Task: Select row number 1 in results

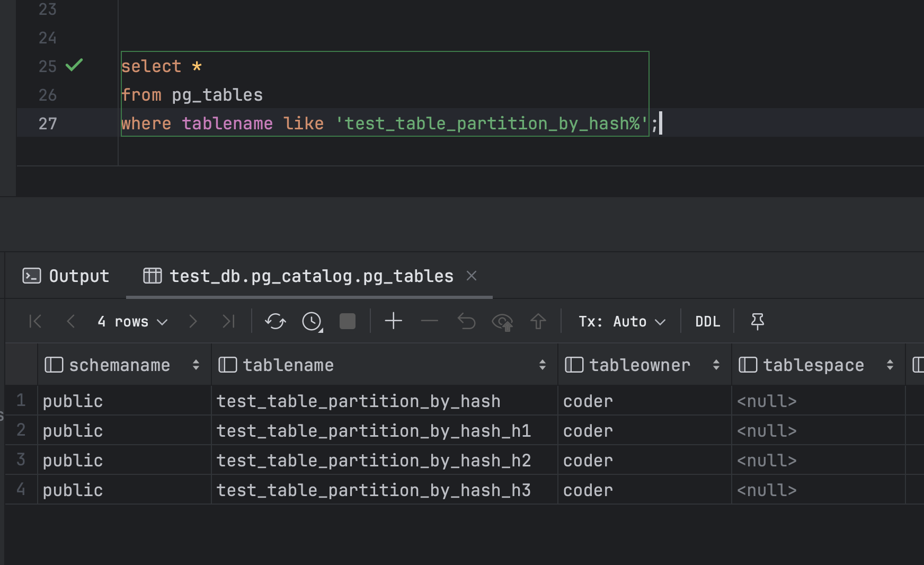Action: click(21, 400)
